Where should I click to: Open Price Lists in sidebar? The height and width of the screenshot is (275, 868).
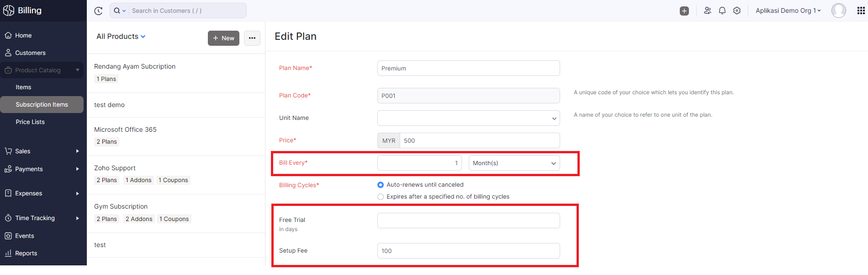[x=30, y=122]
